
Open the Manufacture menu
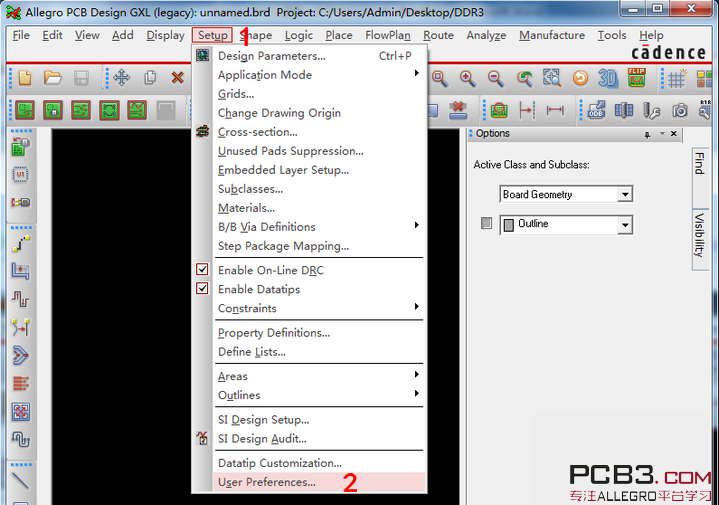point(552,35)
